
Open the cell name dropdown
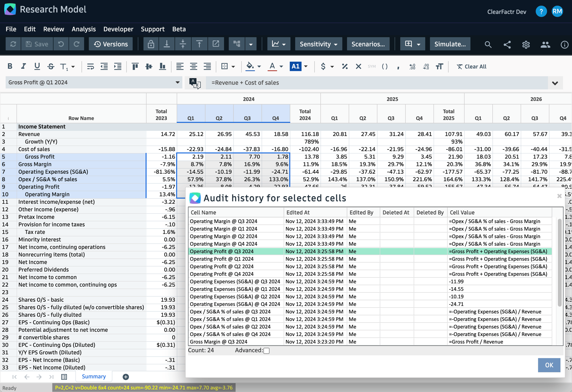(177, 82)
